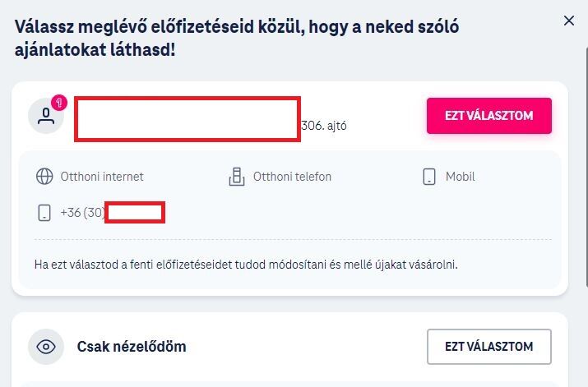
Task: Click the user profile avatar icon
Action: click(x=46, y=116)
